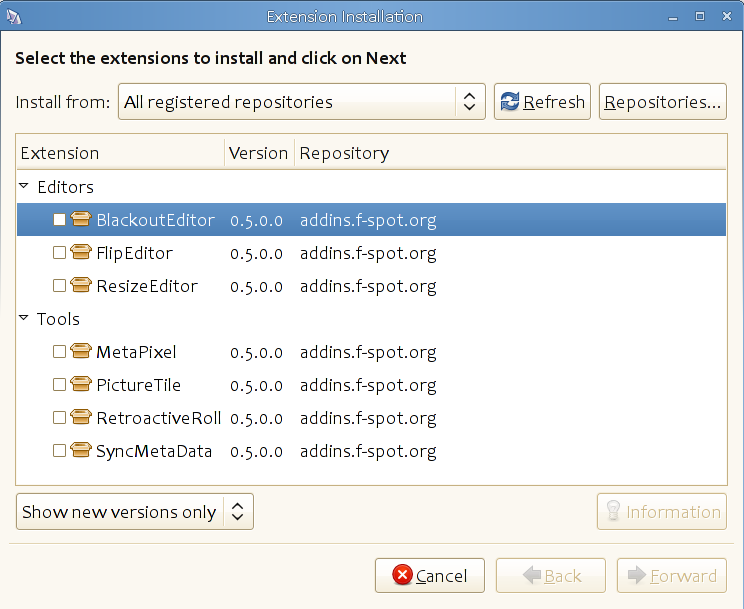Click the F-Spot icon in the title bar
Viewport: 744px width, 609px height.
coord(14,17)
